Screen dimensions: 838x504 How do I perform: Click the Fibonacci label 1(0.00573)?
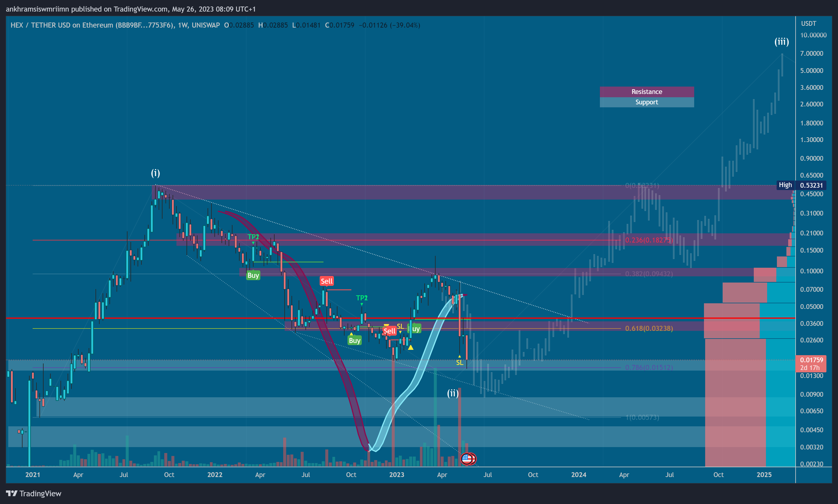click(642, 417)
